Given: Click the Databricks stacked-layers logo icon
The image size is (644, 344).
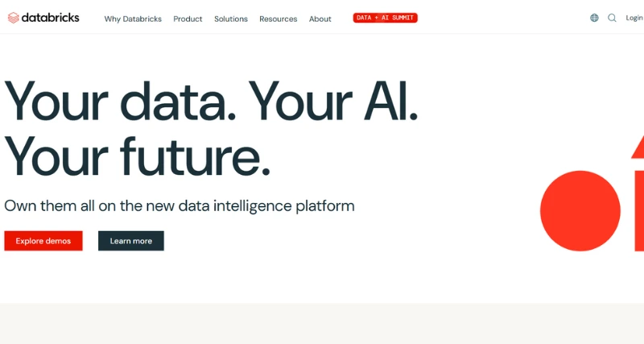Looking at the screenshot, I should coord(13,18).
